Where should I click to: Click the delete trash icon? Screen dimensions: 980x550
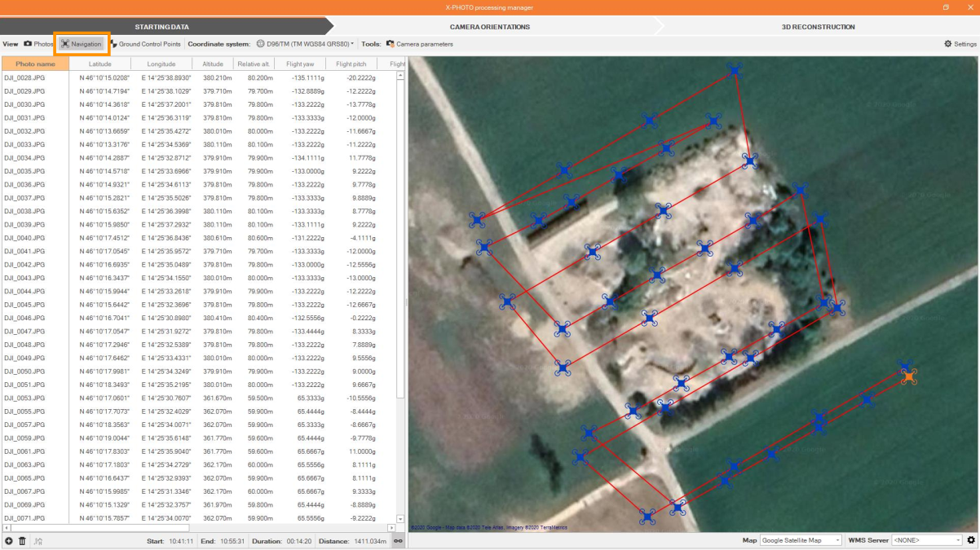(22, 541)
